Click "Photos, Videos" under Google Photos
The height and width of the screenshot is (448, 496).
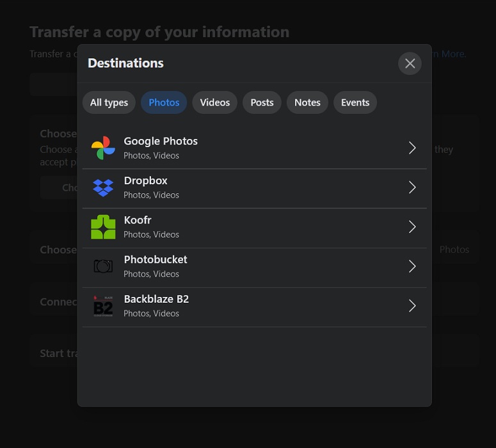coord(151,156)
